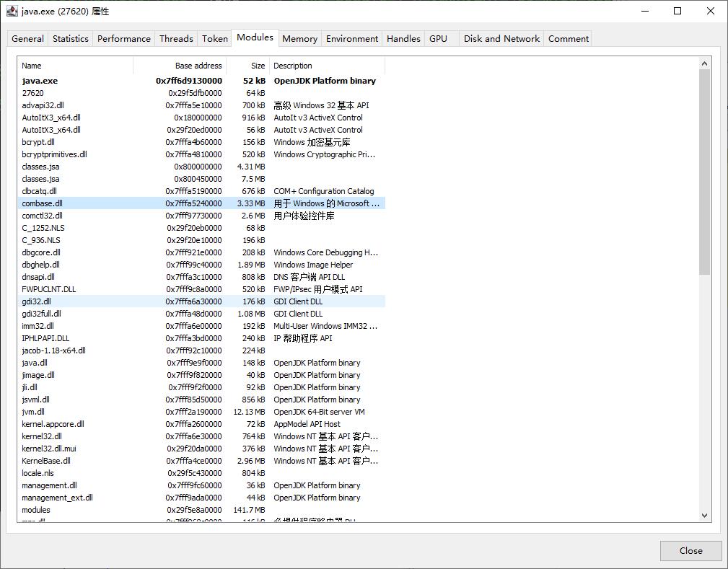Maximize the properties window
Screen dimensions: 728x569
click(677, 11)
